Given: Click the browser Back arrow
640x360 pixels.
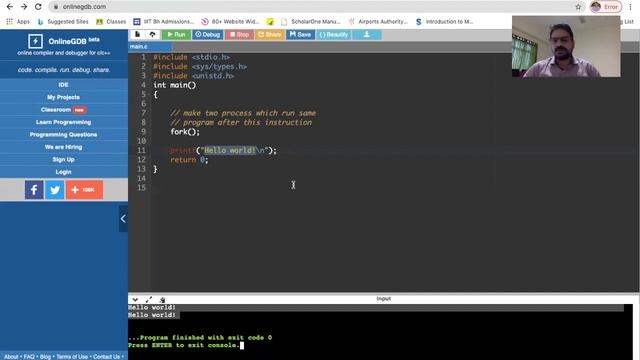Looking at the screenshot, I should tap(9, 7).
